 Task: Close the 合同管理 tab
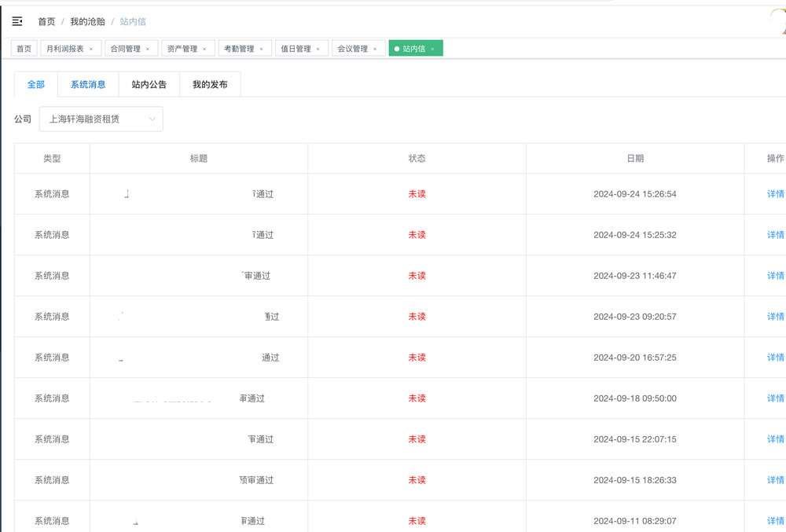click(148, 49)
